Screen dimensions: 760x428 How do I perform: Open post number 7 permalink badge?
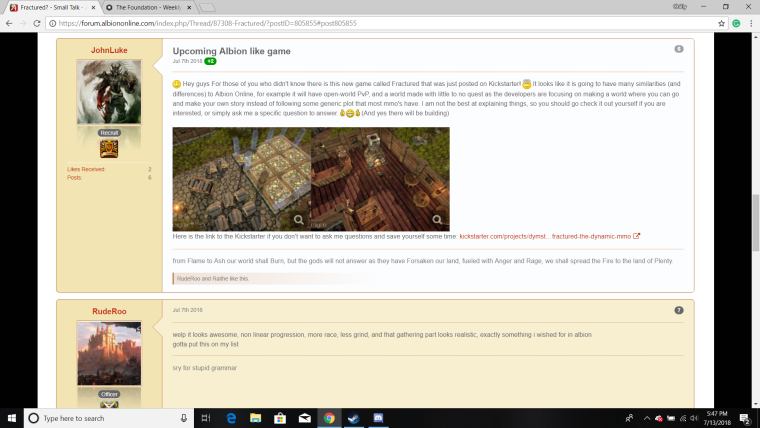[x=679, y=310]
